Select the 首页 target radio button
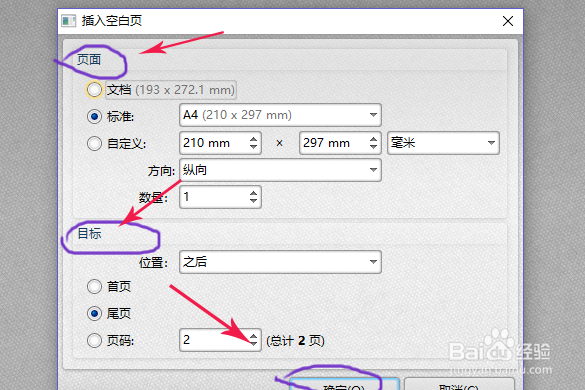585x390 pixels. (x=94, y=287)
